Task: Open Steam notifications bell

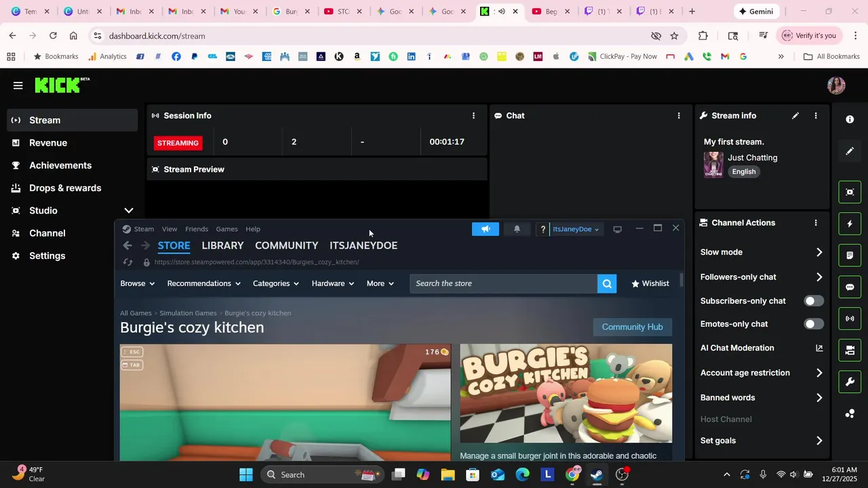Action: pos(517,229)
